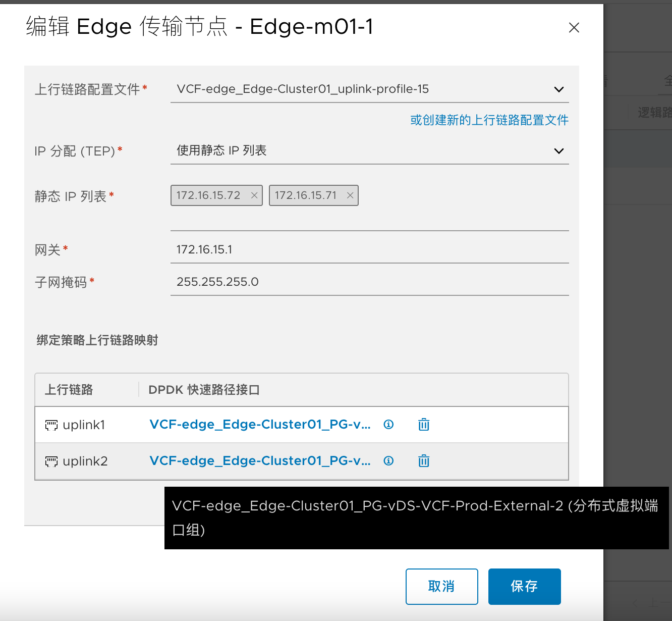Image resolution: width=672 pixels, height=621 pixels.
Task: Expand the IP 分配 (TEP) dropdown chevron
Action: pos(558,151)
